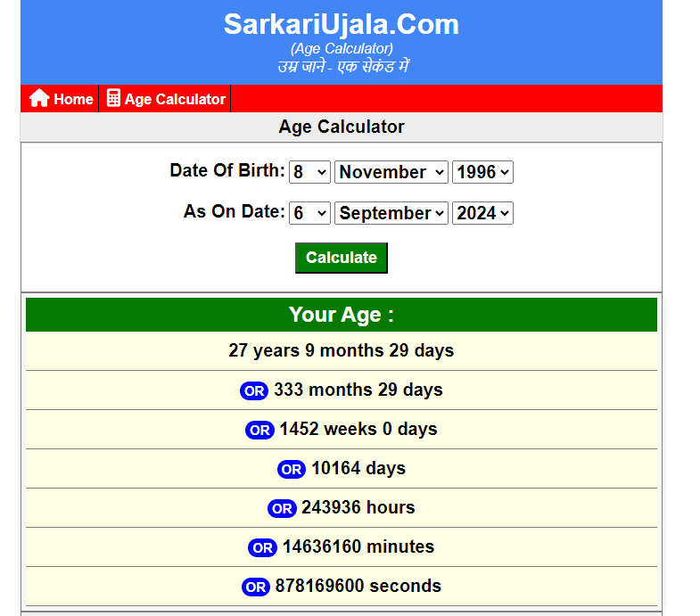This screenshot has width=700, height=616.
Task: Click the OR badge beside 1452 weeks
Action: 259,431
